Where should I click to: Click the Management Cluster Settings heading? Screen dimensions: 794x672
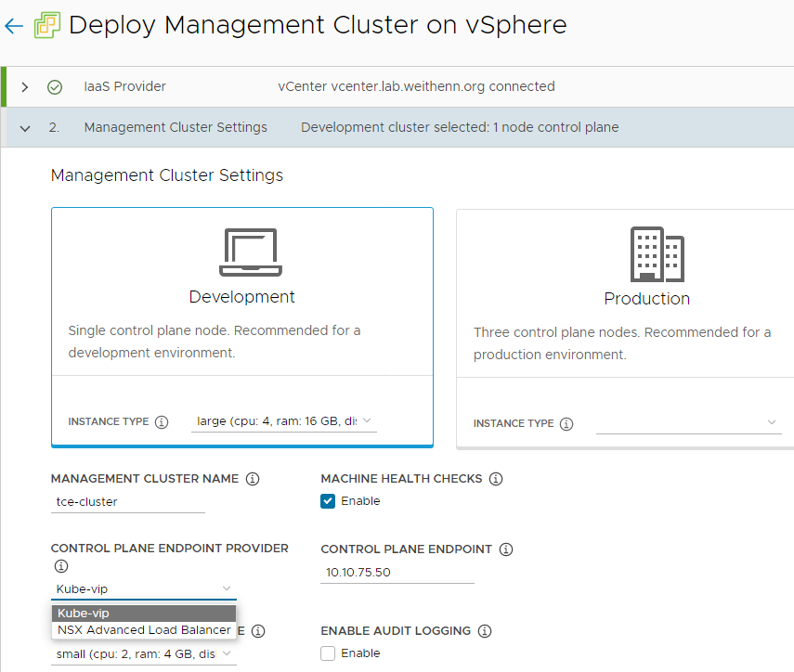[167, 175]
